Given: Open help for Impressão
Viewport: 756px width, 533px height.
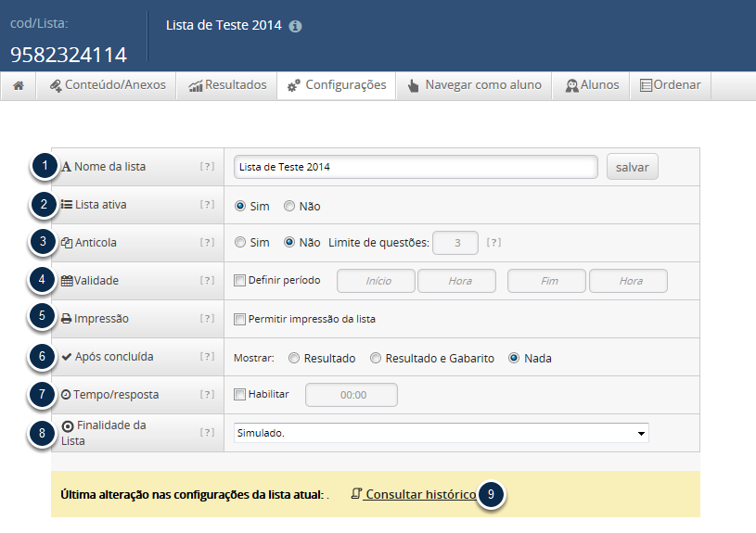Looking at the screenshot, I should click(x=208, y=319).
